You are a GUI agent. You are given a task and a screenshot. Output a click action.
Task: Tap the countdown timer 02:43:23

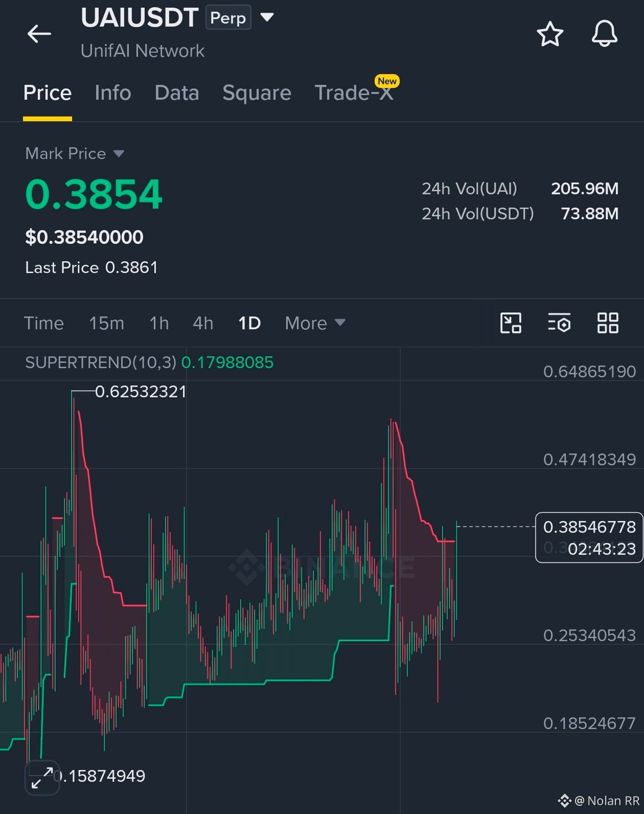(602, 549)
